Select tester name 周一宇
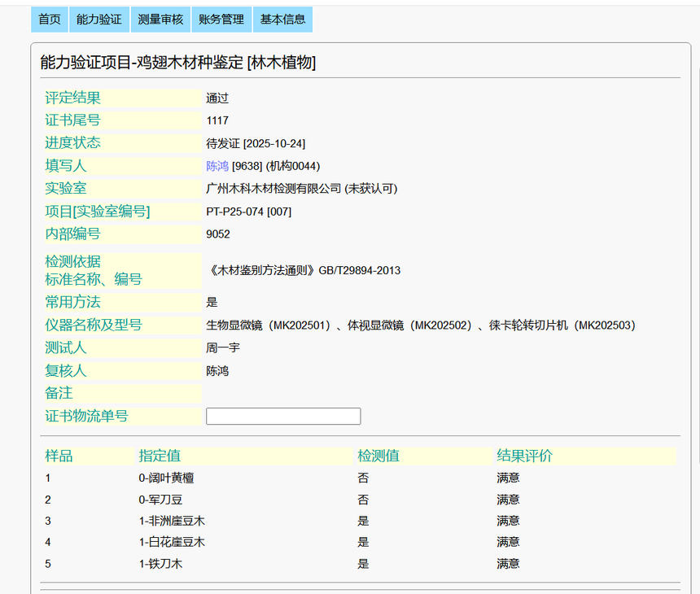The width and height of the screenshot is (700, 594). [x=223, y=347]
